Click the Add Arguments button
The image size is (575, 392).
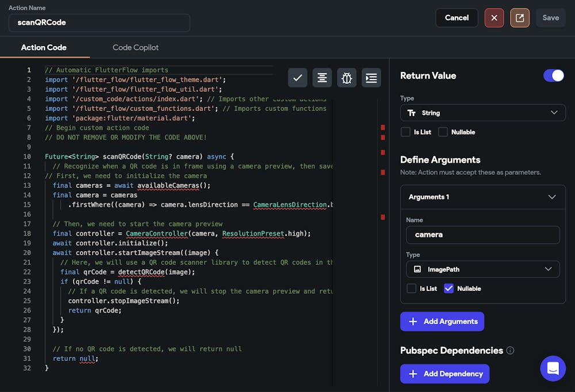[x=442, y=321]
